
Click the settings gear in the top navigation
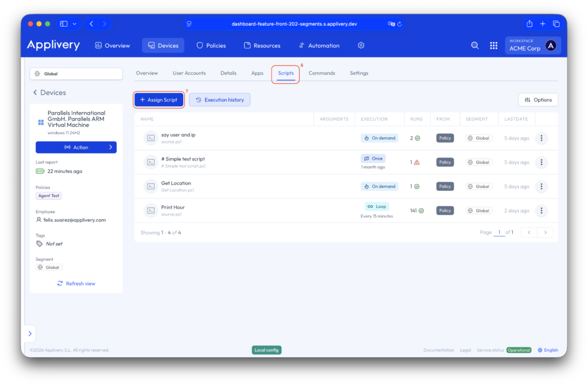tap(361, 45)
